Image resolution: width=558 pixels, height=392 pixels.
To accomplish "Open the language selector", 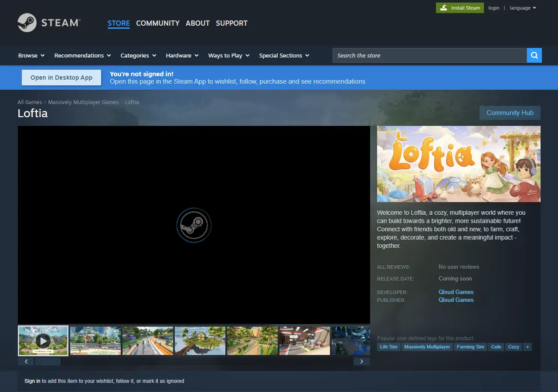I will tap(522, 7).
